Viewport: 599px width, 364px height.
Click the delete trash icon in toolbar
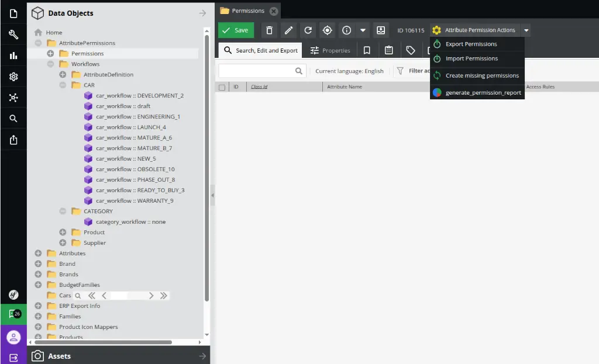point(269,30)
